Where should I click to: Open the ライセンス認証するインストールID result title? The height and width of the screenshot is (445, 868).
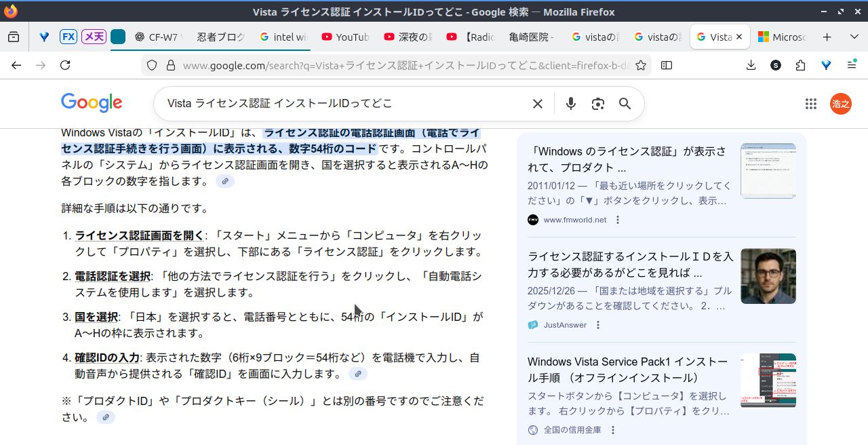tap(631, 265)
